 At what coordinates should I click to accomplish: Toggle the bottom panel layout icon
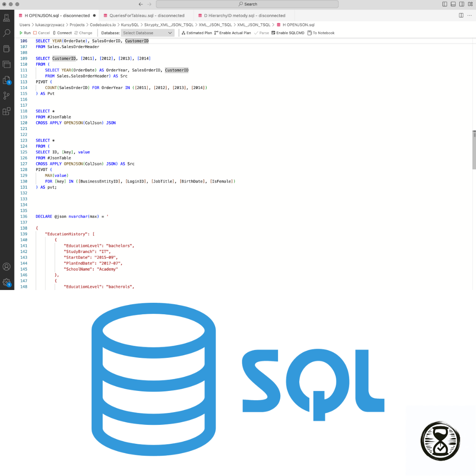pos(453,4)
